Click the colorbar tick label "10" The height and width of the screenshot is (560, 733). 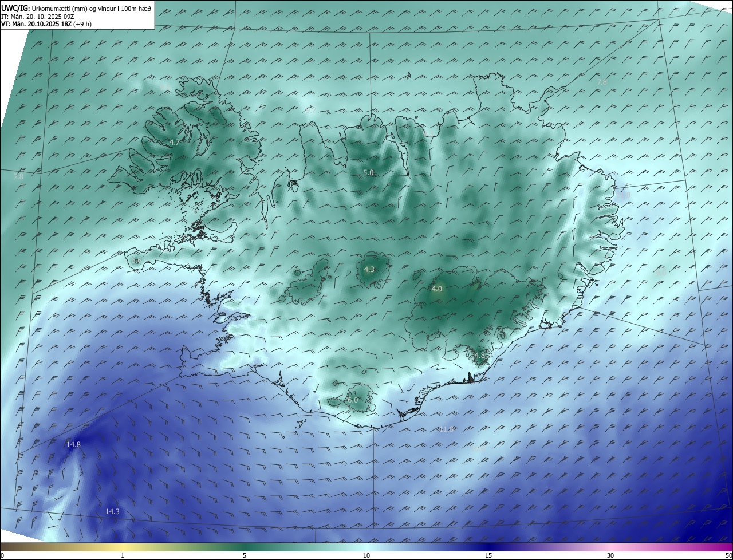(366, 555)
